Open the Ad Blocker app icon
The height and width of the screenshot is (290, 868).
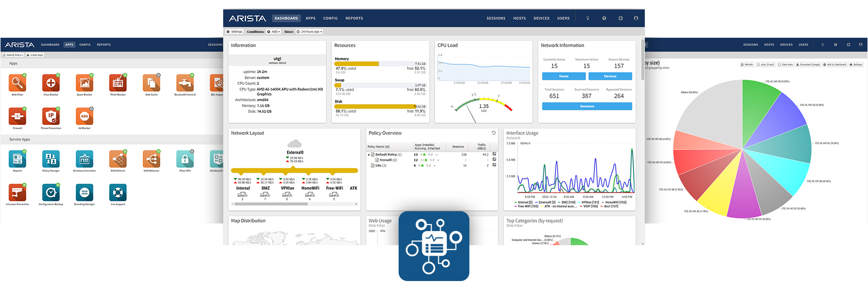pyautogui.click(x=84, y=116)
